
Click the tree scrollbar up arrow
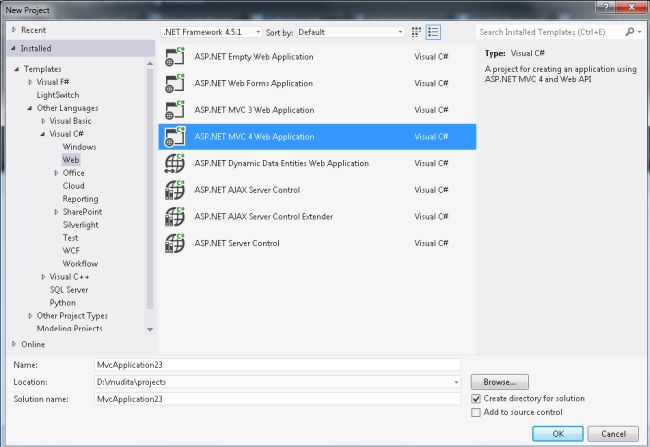[x=150, y=63]
